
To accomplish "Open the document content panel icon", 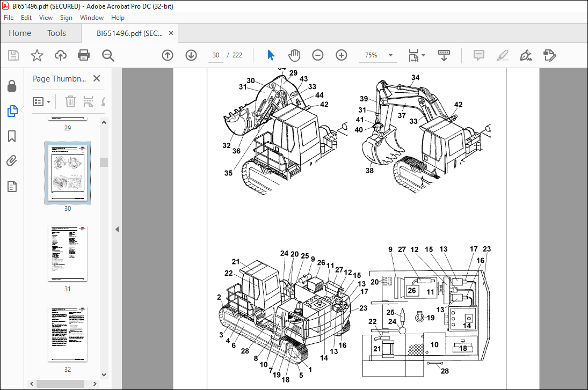I will coord(12,186).
